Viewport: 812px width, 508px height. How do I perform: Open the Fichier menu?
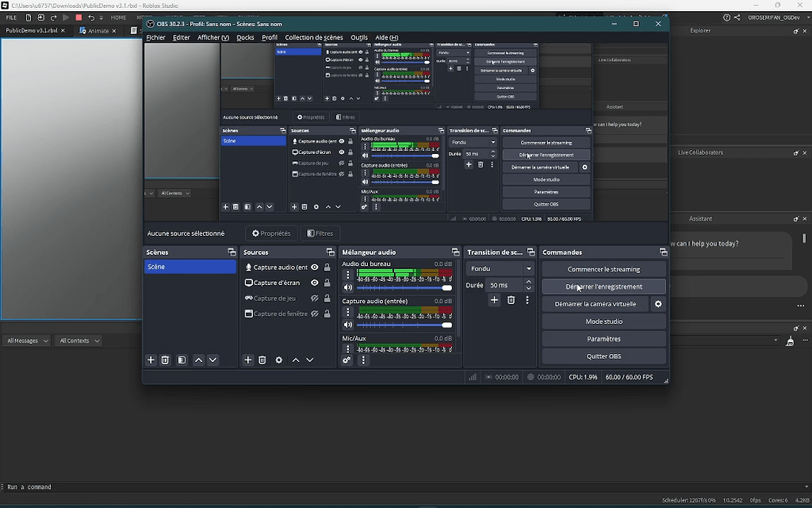point(155,37)
